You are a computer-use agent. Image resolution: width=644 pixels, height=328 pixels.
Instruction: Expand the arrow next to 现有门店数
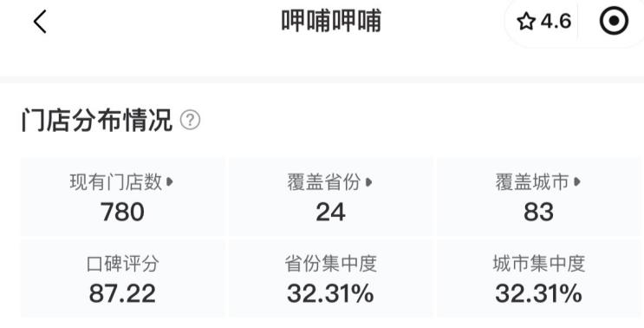click(170, 181)
